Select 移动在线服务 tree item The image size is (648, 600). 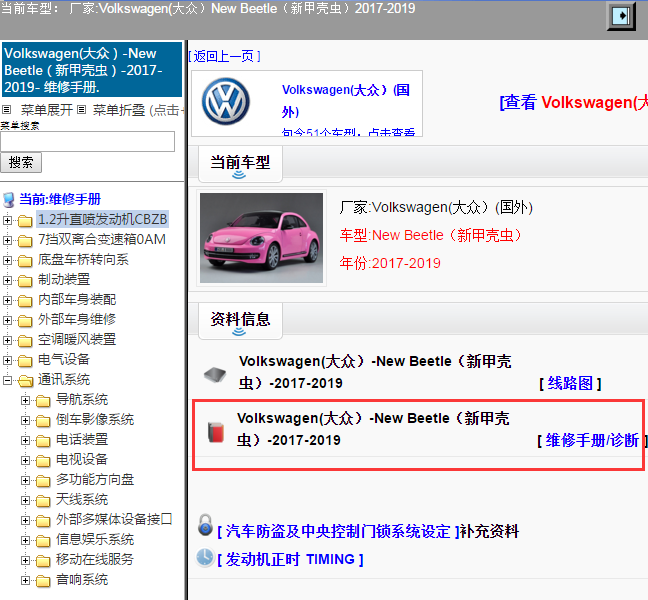(x=95, y=560)
